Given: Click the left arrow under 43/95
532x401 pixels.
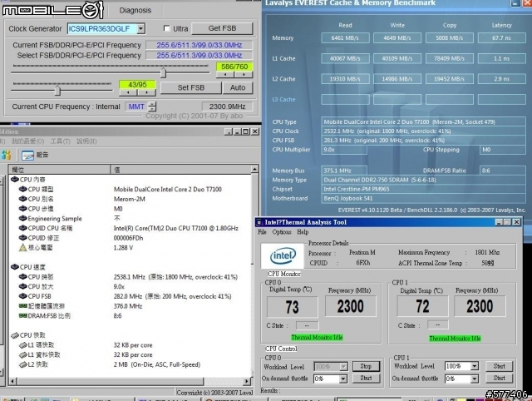Looking at the screenshot, I should pyautogui.click(x=128, y=92).
